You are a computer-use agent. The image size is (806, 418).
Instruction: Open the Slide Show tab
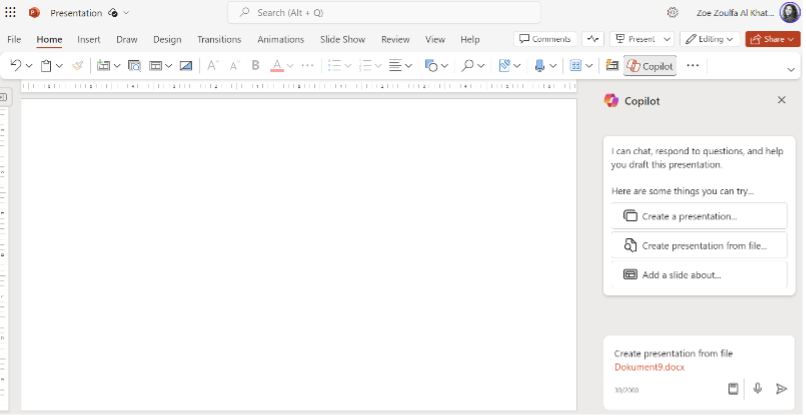coord(342,39)
